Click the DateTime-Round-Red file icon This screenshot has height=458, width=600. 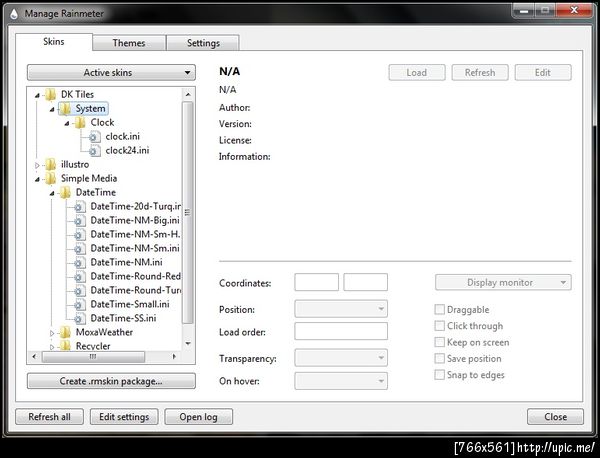tap(80, 277)
